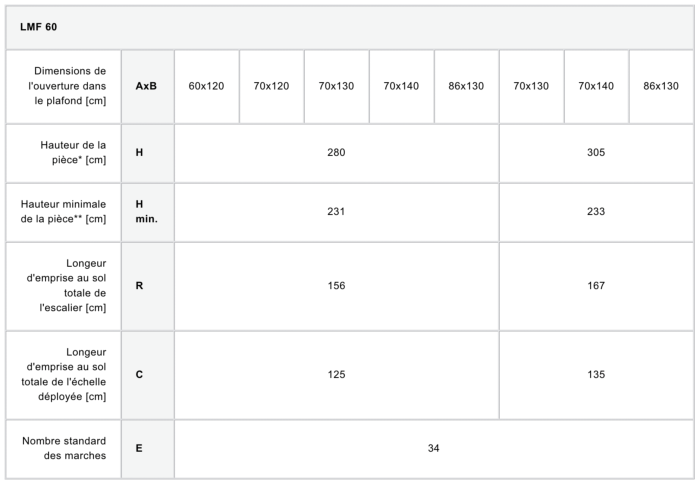Click the deployed ladder value 125
Screen dimensions: 700x486
point(336,374)
